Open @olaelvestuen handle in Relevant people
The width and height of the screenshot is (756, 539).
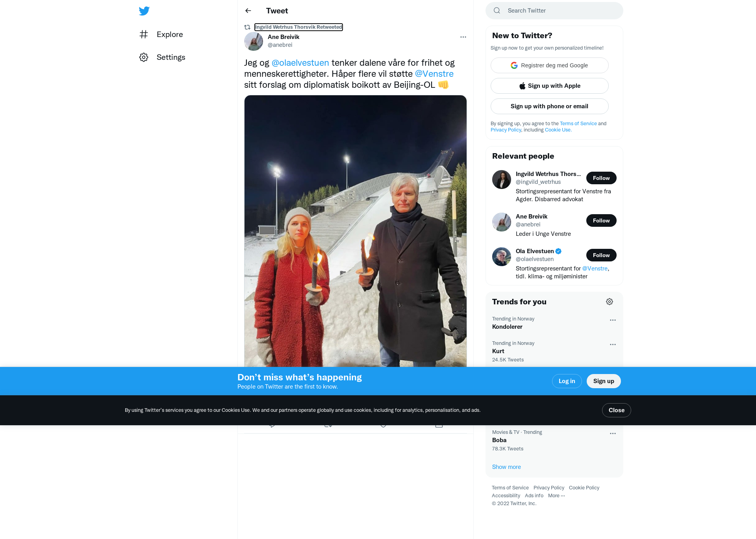[x=535, y=259]
